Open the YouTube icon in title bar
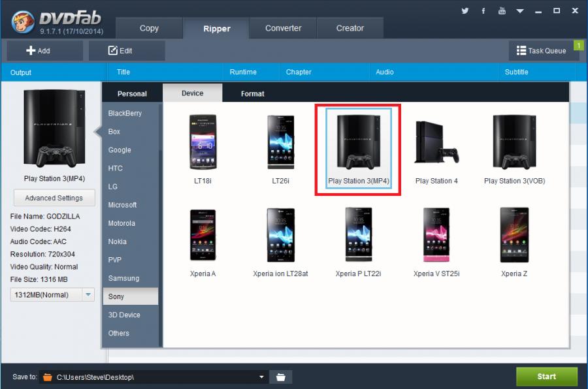 502,11
